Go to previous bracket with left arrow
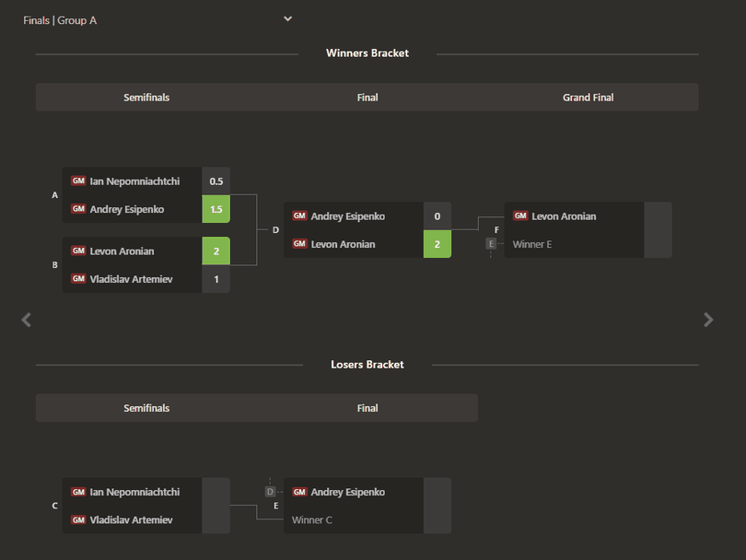The image size is (746, 560). pos(26,320)
